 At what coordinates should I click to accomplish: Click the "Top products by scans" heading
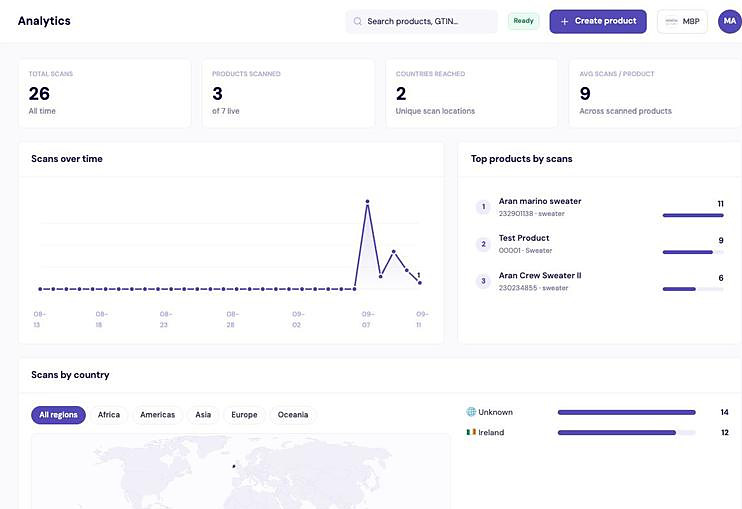[x=521, y=159]
